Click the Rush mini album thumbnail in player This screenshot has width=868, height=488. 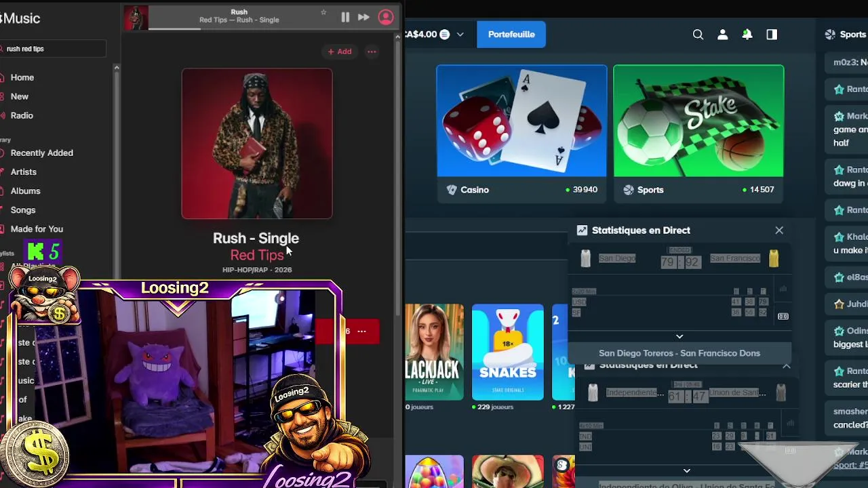136,18
